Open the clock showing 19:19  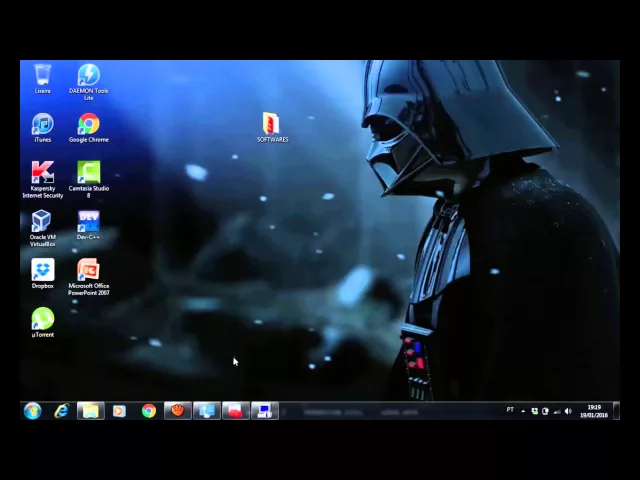tap(594, 411)
